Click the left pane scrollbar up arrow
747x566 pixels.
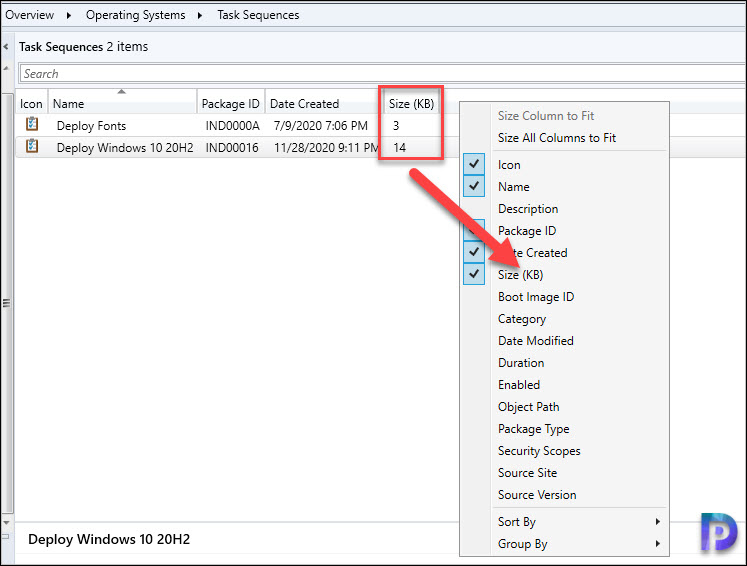[6, 68]
